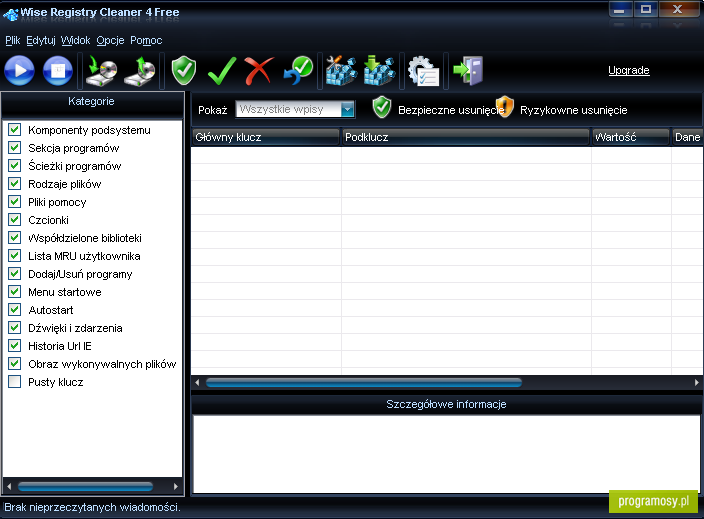Image resolution: width=704 pixels, height=519 pixels.
Task: Click right scroll arrow in Kategorie panel
Action: pos(176,486)
